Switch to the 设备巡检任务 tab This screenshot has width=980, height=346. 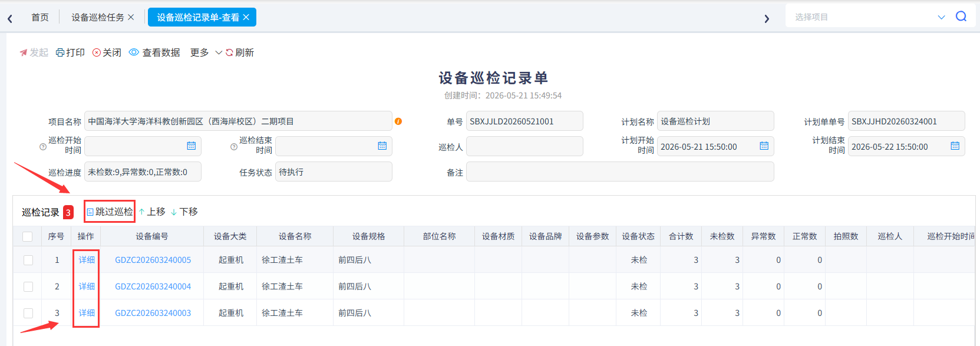coord(98,18)
